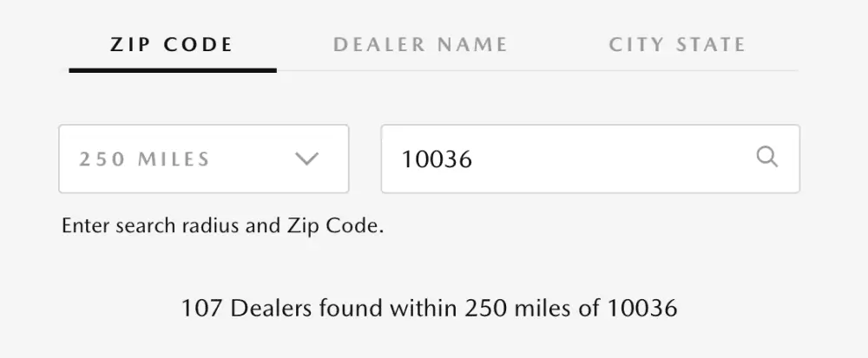The width and height of the screenshot is (868, 358).
Task: Click the gray divider line under CITY STATE
Action: (678, 71)
